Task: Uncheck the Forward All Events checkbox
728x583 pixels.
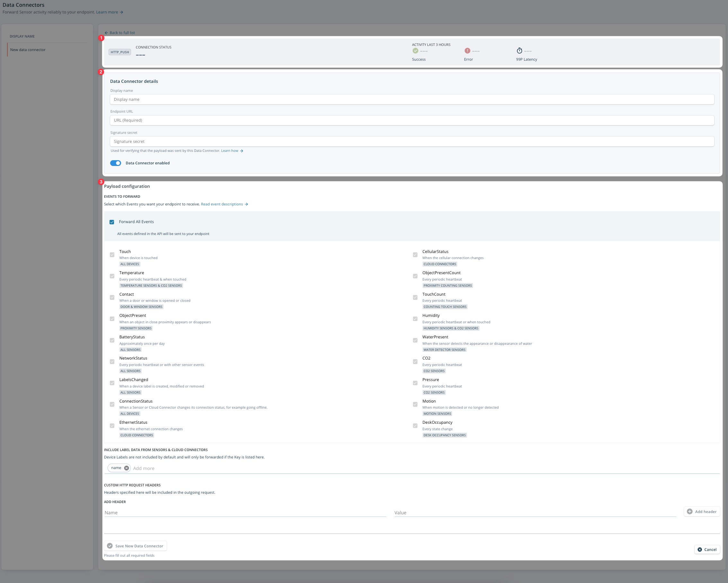Action: pyautogui.click(x=112, y=222)
